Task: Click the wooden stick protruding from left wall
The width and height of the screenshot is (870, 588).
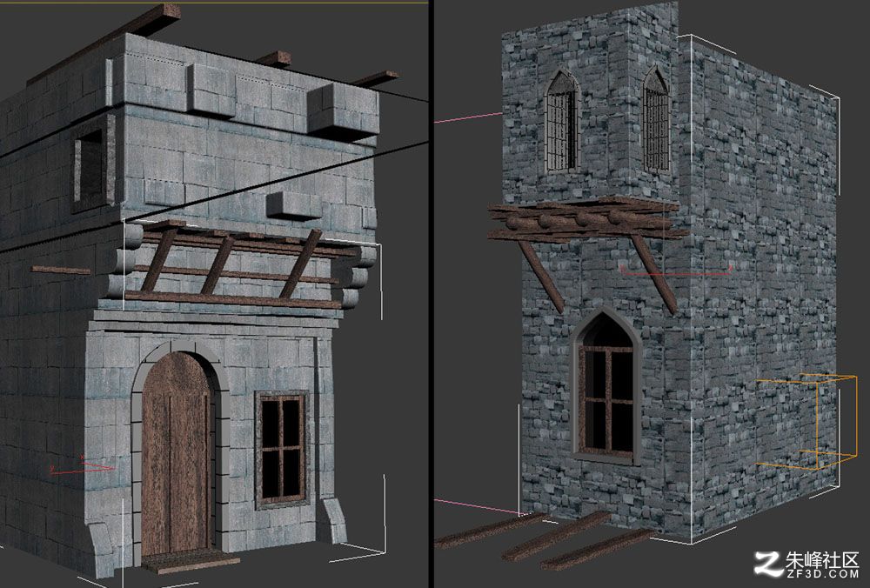Action: 61,271
